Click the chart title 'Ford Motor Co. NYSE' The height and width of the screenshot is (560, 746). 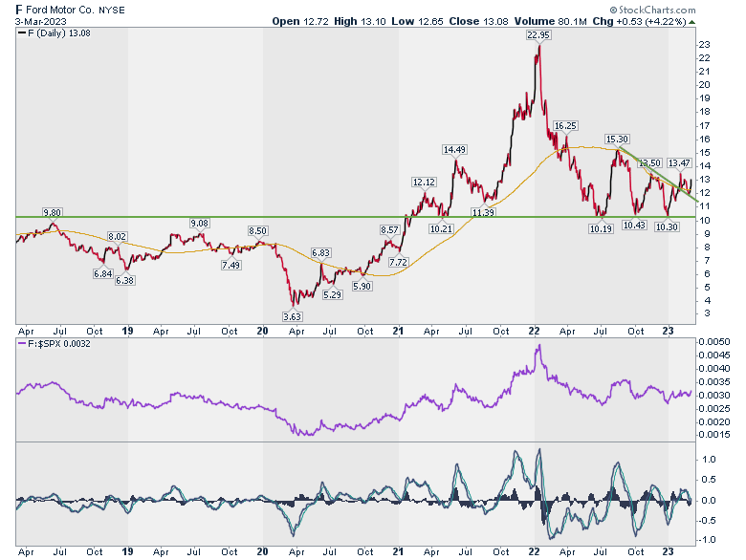(76, 10)
